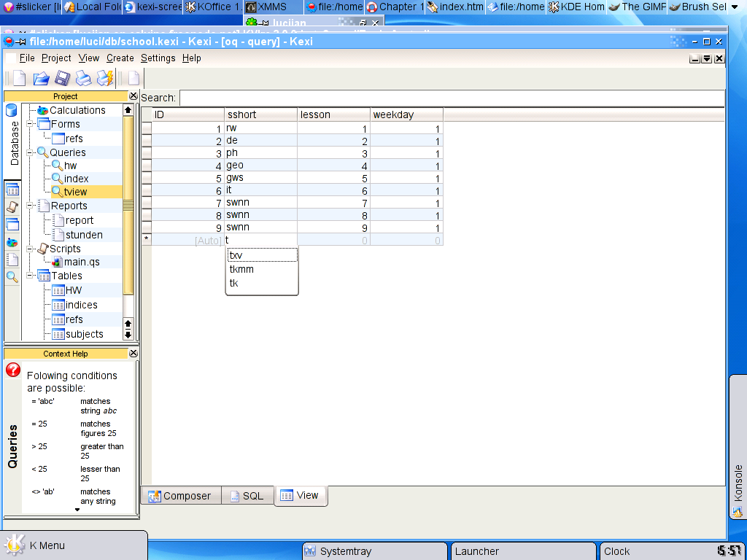This screenshot has width=747, height=560.
Task: Switch to the Composer tab
Action: point(179,496)
